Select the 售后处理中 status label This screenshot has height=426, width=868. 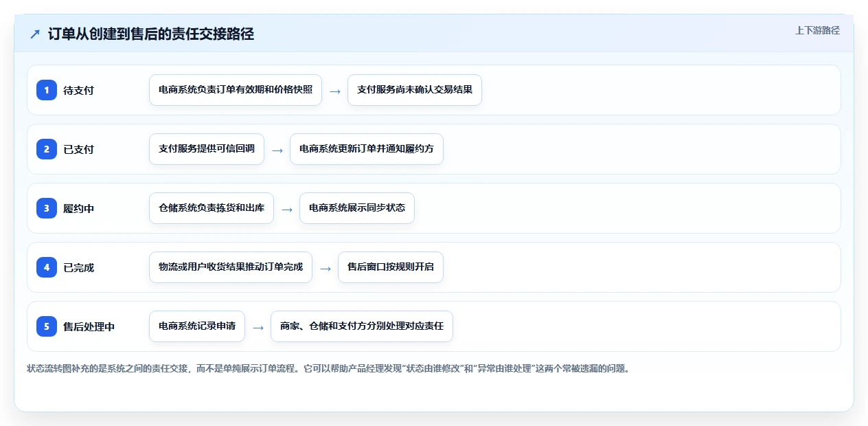(x=89, y=326)
